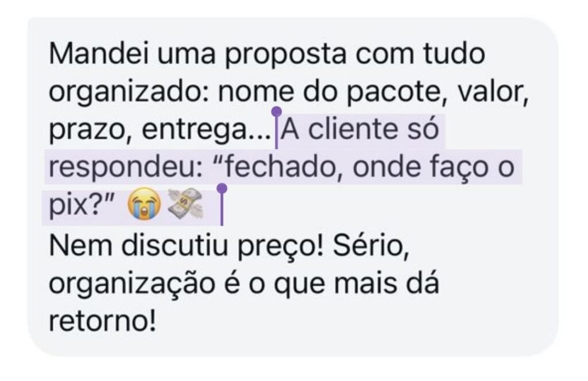The width and height of the screenshot is (588, 381).
Task: Click the loudly crying face emoji
Action: pos(144,204)
